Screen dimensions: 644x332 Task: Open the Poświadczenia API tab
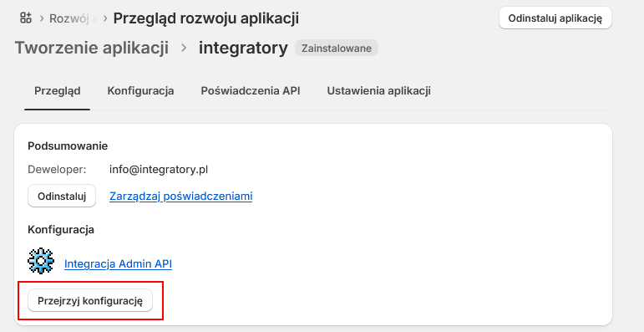[250, 90]
